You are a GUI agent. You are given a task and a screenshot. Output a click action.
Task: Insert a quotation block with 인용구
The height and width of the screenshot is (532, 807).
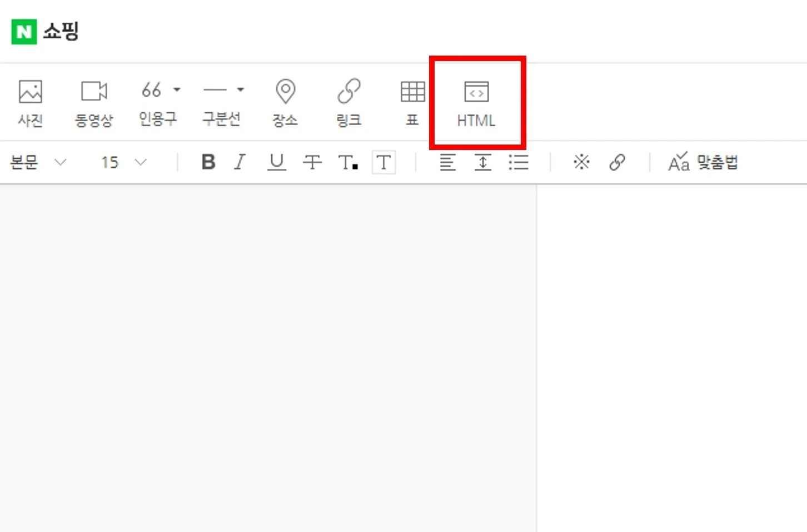[152, 102]
